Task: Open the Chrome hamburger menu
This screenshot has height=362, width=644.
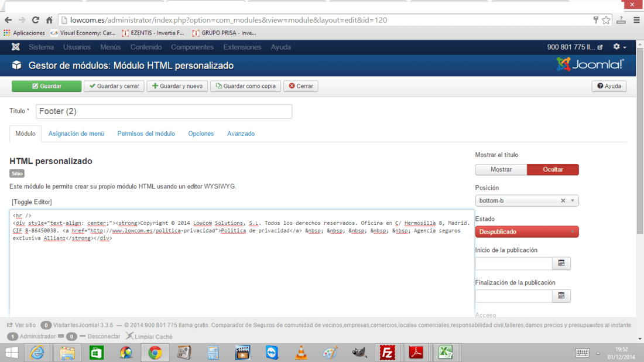Action: point(636,20)
